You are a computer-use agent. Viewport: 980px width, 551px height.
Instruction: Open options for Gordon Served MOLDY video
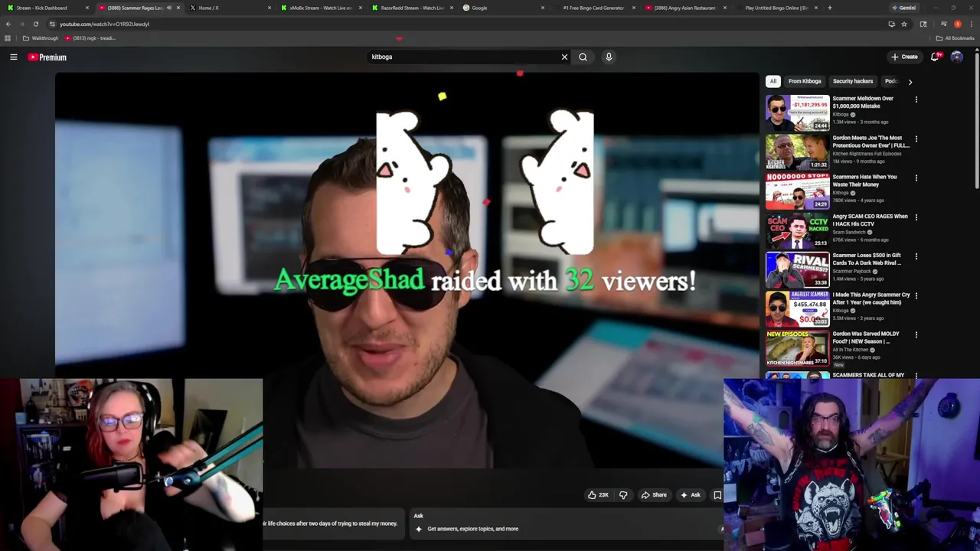pyautogui.click(x=916, y=334)
